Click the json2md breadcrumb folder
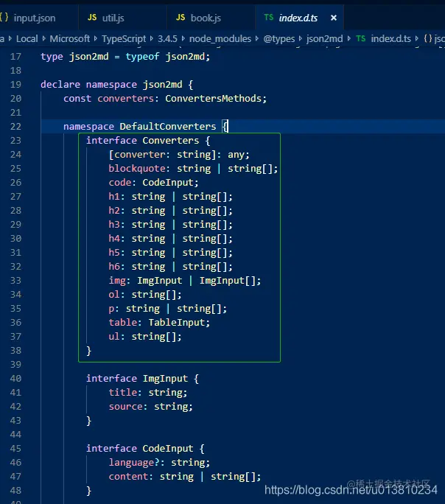The height and width of the screenshot is (504, 445). point(324,39)
